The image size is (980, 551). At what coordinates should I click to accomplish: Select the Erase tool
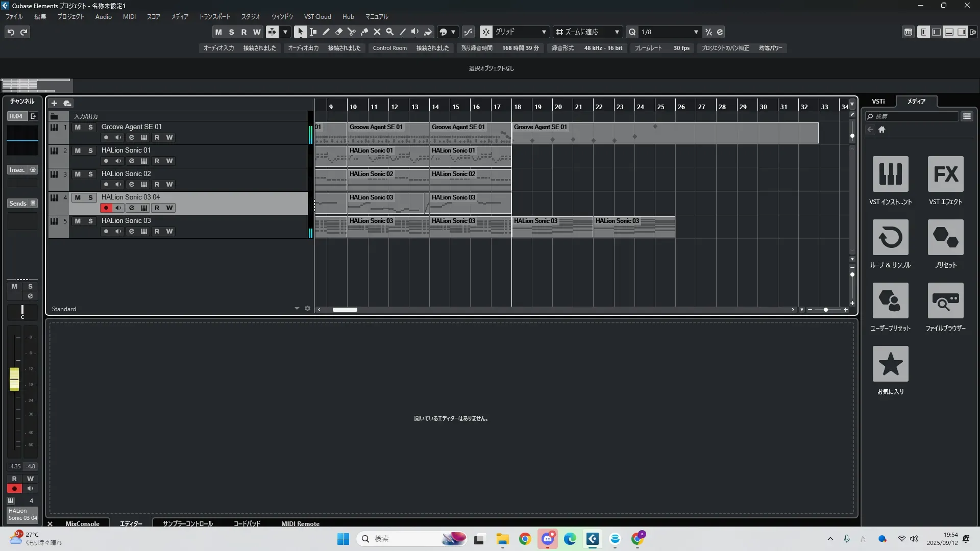338,32
